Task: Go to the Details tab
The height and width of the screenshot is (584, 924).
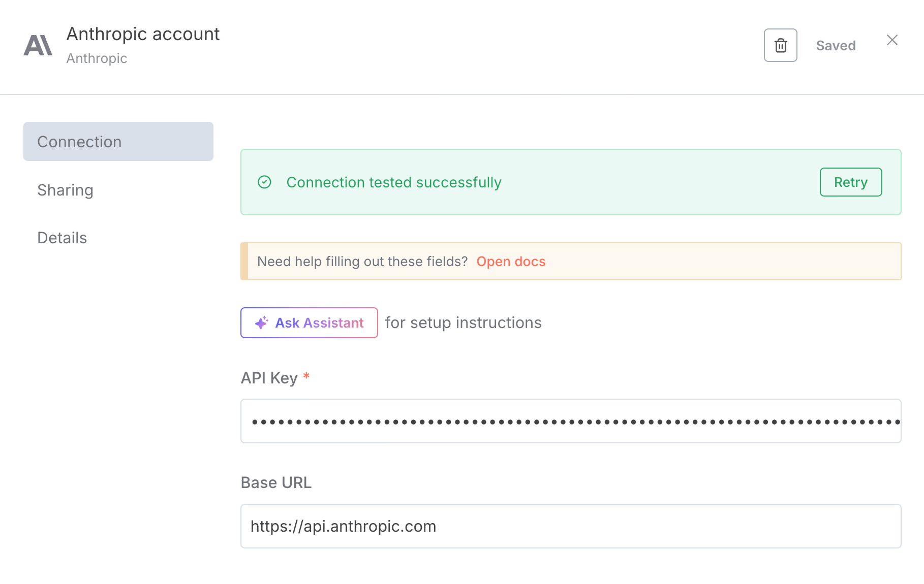Action: click(62, 238)
